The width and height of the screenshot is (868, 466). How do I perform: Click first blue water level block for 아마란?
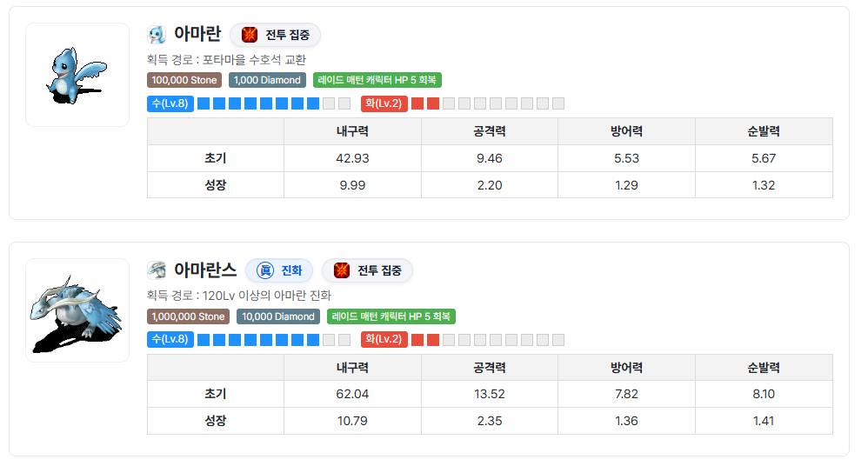click(204, 103)
